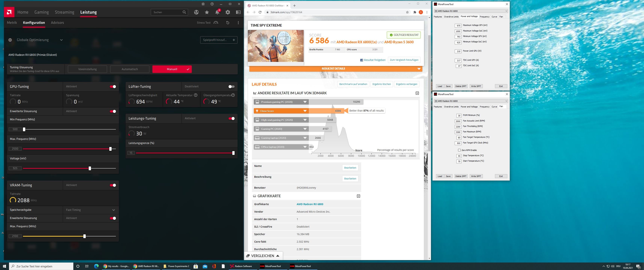Toggle the sidebar panel icon in Radeon Software
The image size is (644, 270).
pyautogui.click(x=238, y=12)
